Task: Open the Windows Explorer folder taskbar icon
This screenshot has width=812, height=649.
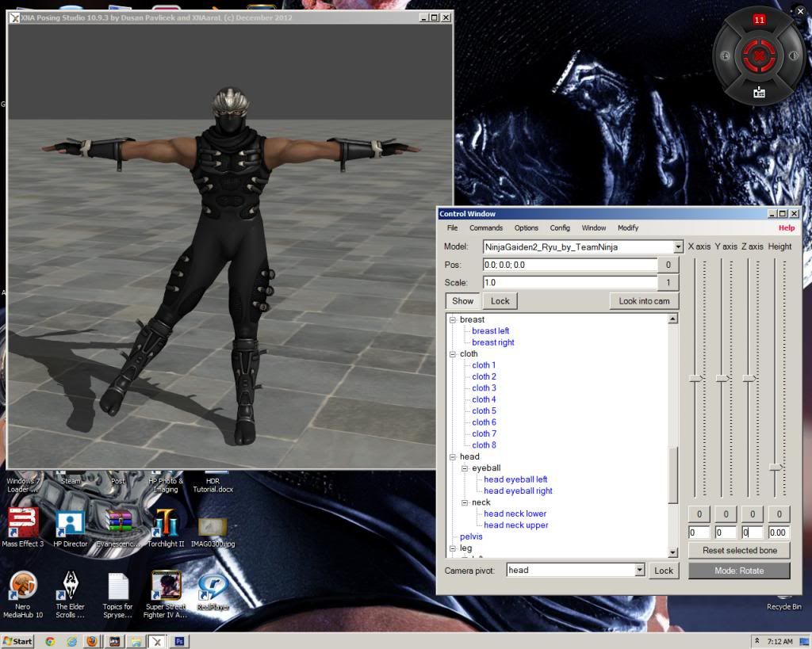Action: pos(136,642)
